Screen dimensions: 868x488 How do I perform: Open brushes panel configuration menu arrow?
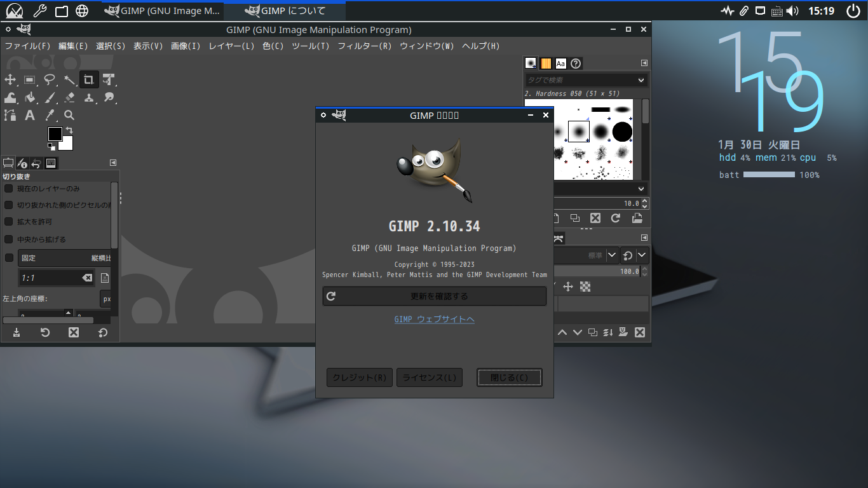644,63
